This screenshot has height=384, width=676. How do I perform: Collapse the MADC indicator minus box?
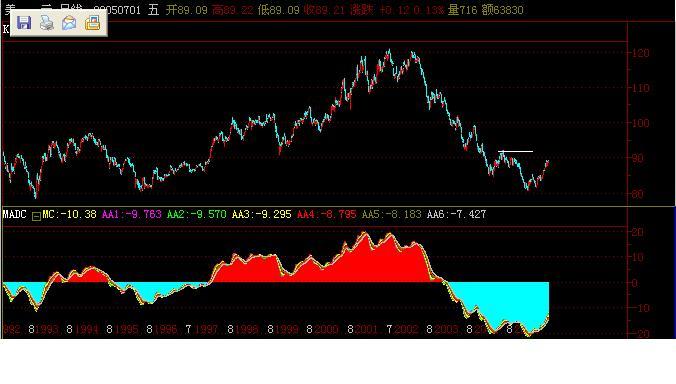click(36, 216)
